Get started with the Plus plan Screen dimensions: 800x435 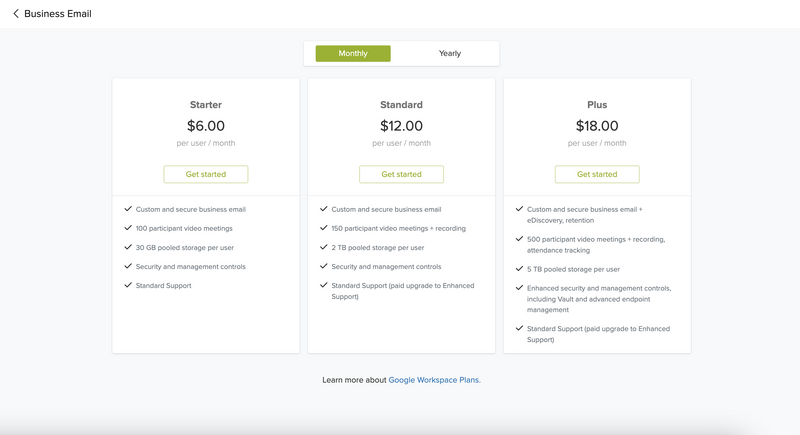click(597, 174)
